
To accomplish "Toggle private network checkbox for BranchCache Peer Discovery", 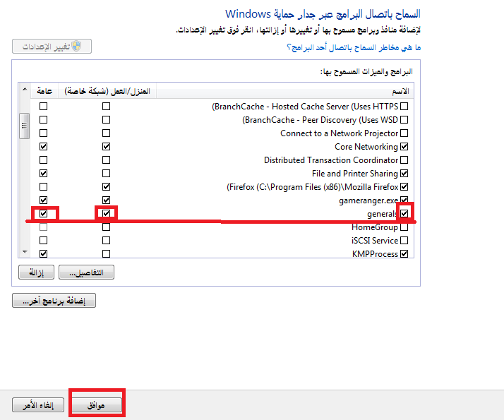I will 106,119.
